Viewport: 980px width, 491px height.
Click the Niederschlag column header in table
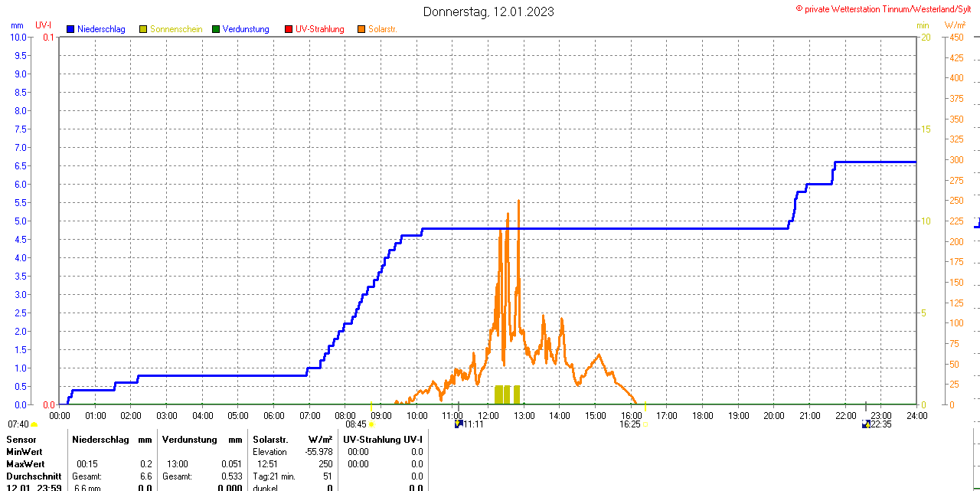pyautogui.click(x=99, y=440)
